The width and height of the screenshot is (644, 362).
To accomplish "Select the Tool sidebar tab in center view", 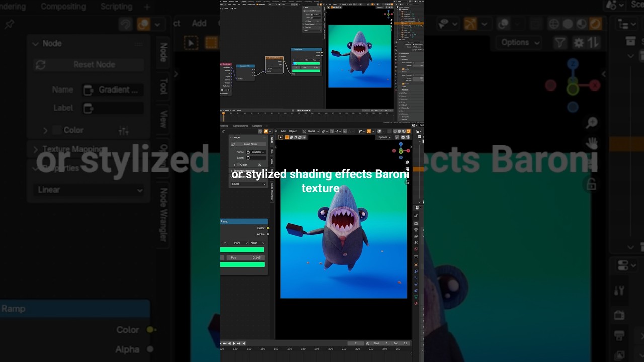I will point(272,151).
